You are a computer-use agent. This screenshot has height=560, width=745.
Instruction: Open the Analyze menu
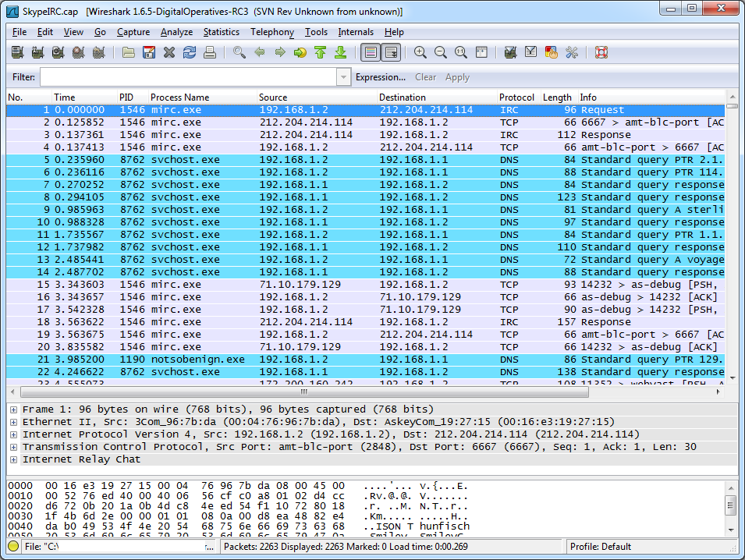tap(177, 32)
